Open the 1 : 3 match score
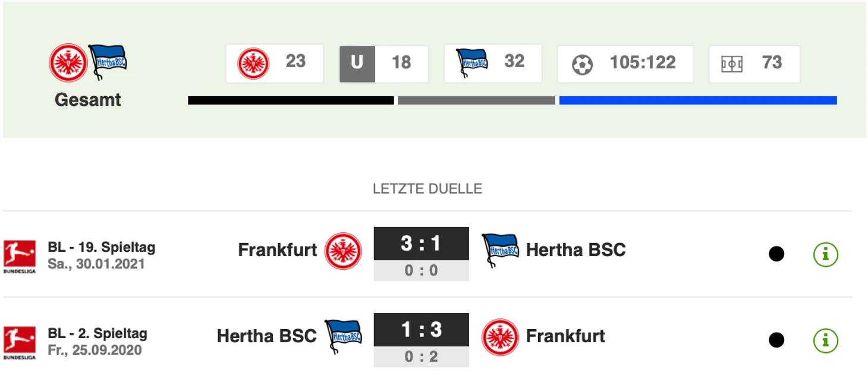 click(x=421, y=330)
